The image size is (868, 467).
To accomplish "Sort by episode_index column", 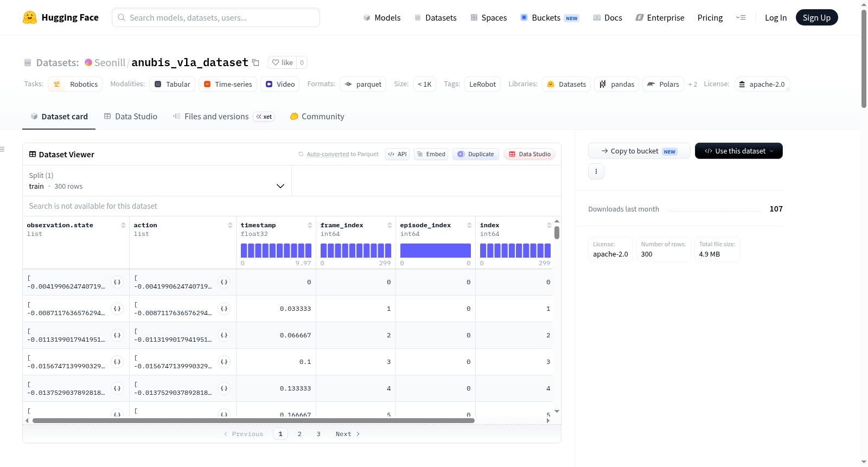I will click(x=469, y=225).
